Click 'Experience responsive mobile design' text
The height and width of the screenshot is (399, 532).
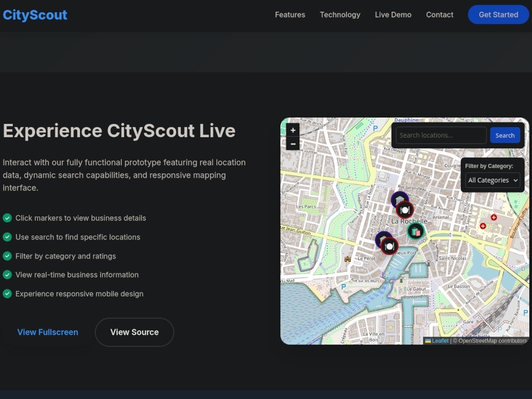click(79, 294)
